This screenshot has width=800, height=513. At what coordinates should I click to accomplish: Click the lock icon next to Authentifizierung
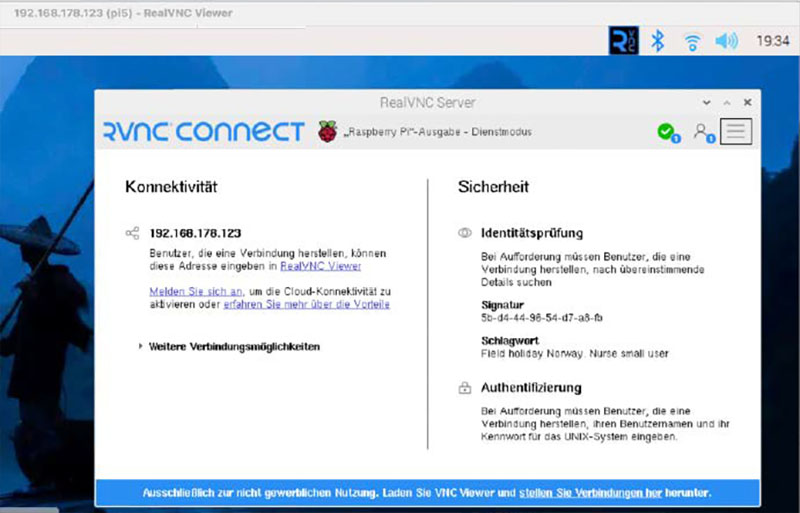(x=465, y=388)
